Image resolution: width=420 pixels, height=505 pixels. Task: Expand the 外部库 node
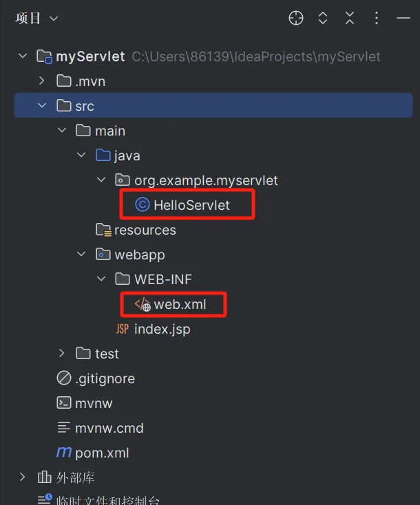(22, 477)
